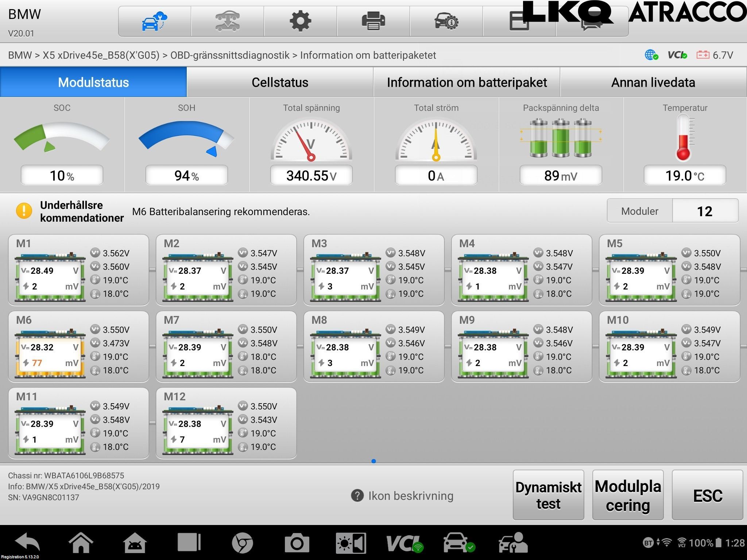
Task: Select the M4 battery module card
Action: (522, 270)
